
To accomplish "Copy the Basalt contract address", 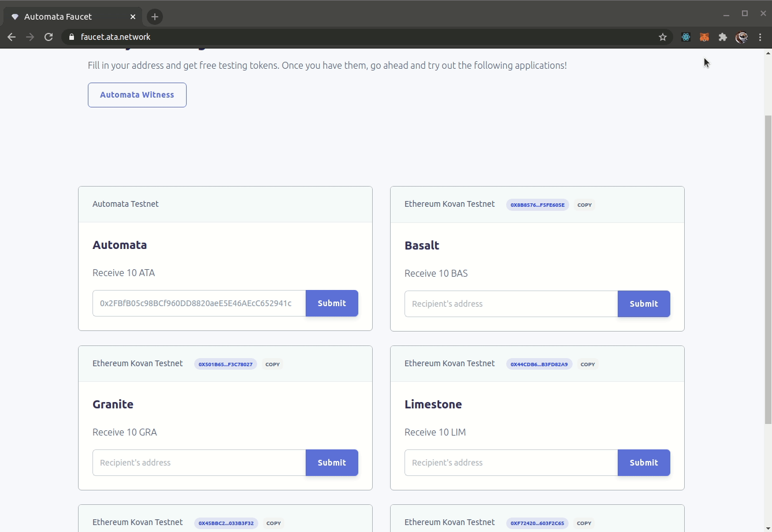I will [584, 205].
